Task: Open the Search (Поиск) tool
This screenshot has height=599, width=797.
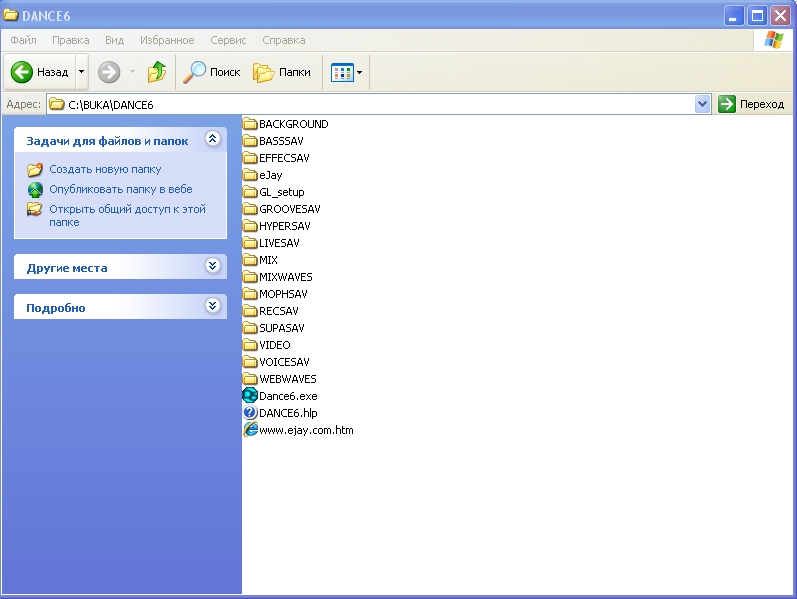Action: click(x=211, y=72)
